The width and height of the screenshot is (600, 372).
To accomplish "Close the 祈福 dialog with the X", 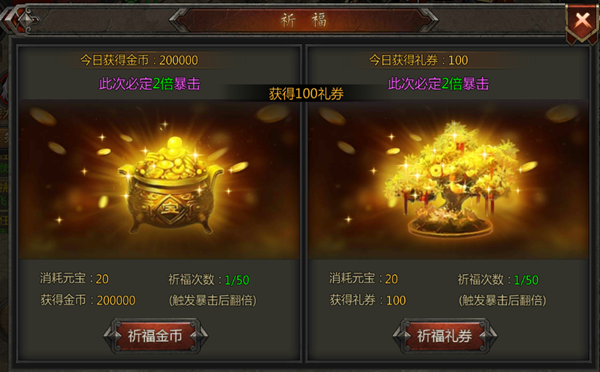I will click(x=582, y=20).
